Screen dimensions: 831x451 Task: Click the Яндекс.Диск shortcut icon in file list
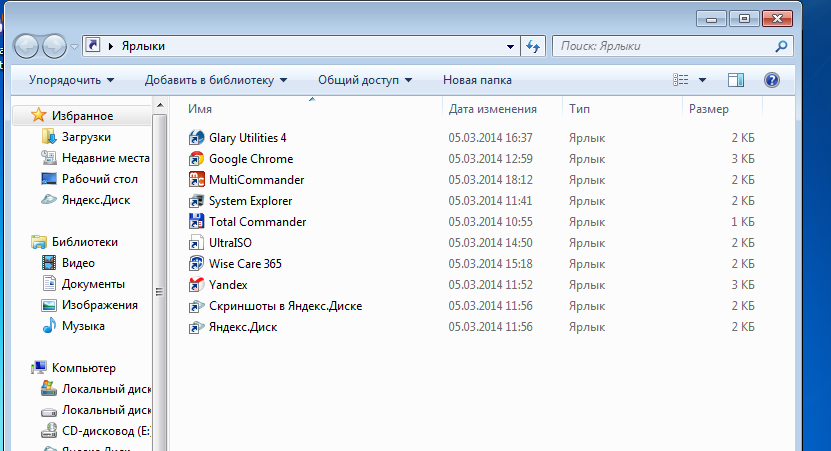tap(196, 327)
